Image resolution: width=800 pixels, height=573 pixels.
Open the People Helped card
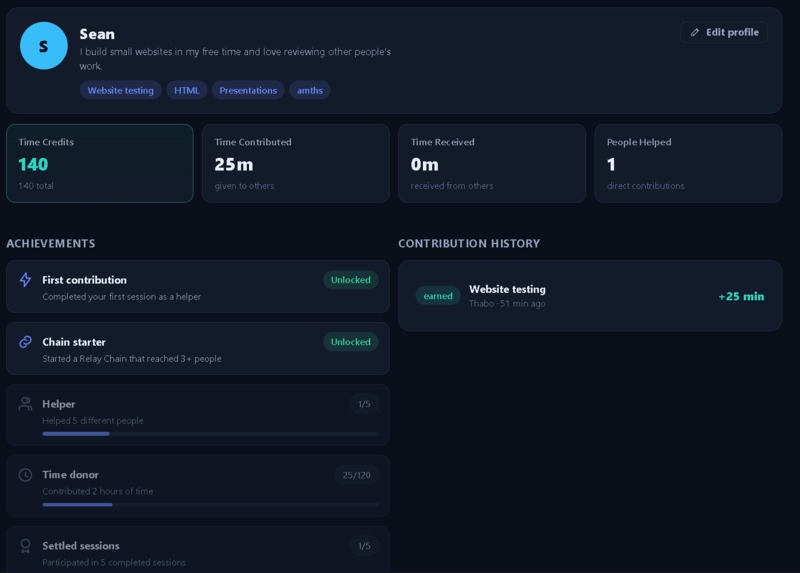tap(688, 163)
